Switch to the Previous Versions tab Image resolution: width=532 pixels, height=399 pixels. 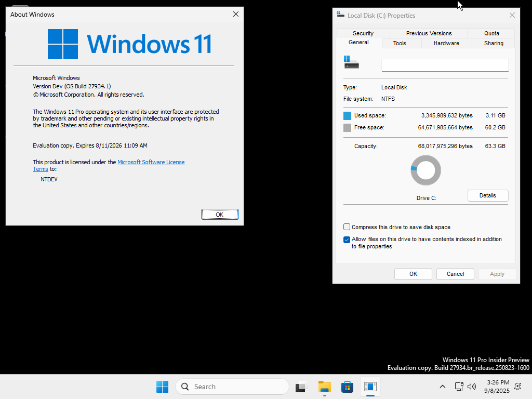[429, 33]
